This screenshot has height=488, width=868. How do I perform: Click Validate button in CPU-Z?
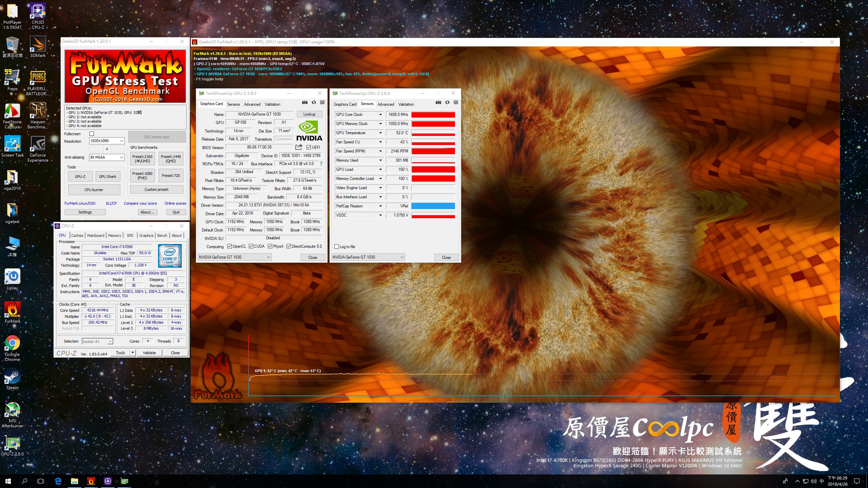149,353
